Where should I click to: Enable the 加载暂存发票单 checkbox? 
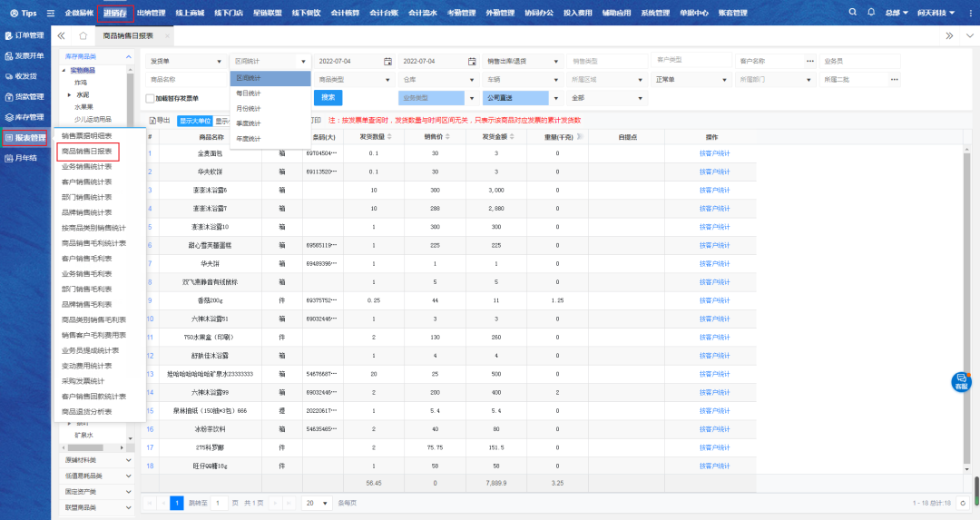pyautogui.click(x=151, y=97)
